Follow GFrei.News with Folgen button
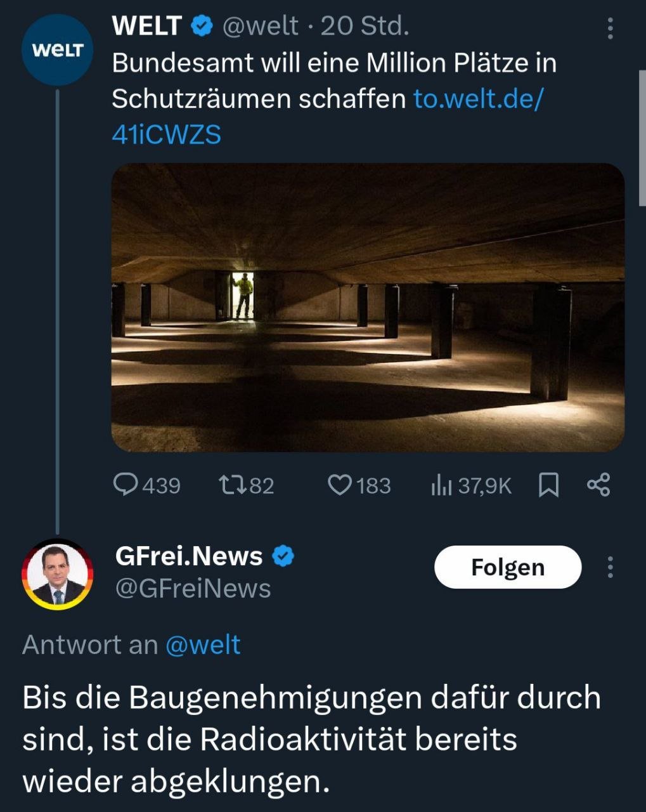 (507, 567)
